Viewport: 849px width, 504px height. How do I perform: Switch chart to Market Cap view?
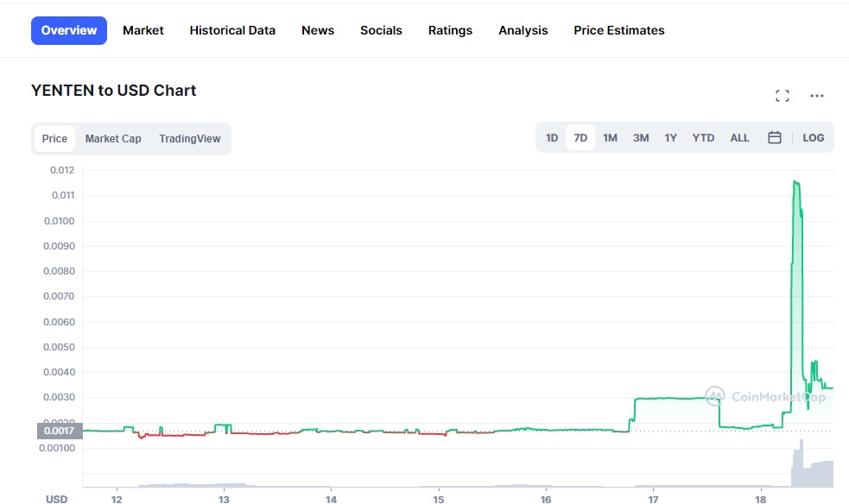point(113,139)
